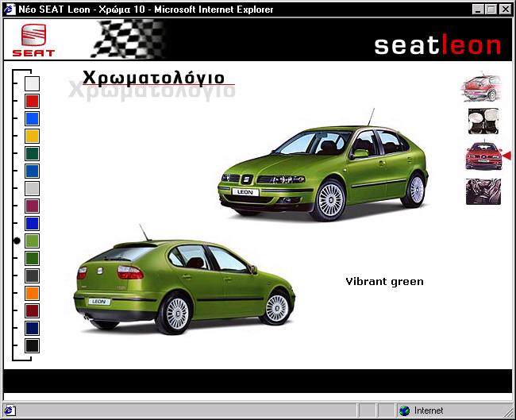
Task: Pick the orange color swatch
Action: coord(32,293)
